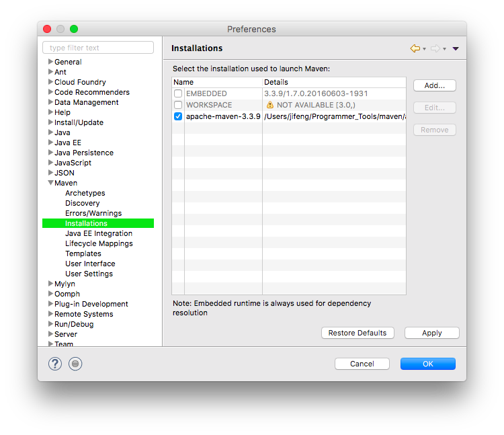Collapse the Maven tree node
The height and width of the screenshot is (435, 504).
click(x=50, y=183)
